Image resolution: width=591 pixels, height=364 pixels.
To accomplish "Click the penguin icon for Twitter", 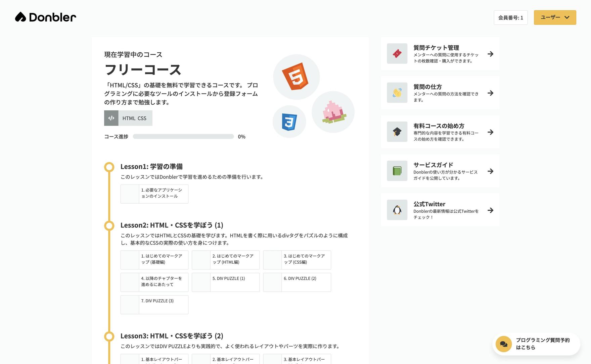I will [x=397, y=210].
